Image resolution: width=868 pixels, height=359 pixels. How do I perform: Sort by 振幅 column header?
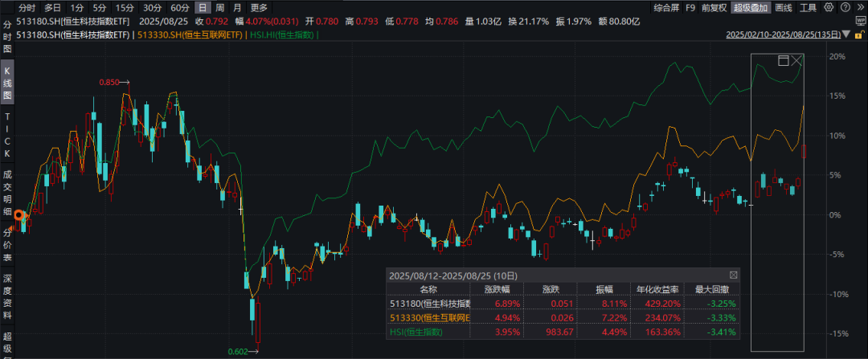[604, 289]
